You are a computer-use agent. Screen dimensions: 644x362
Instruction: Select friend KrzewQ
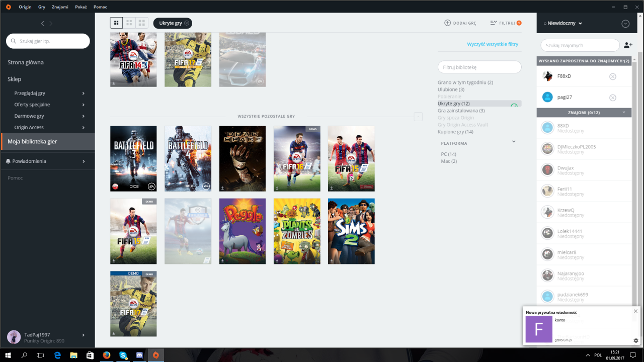tap(584, 212)
